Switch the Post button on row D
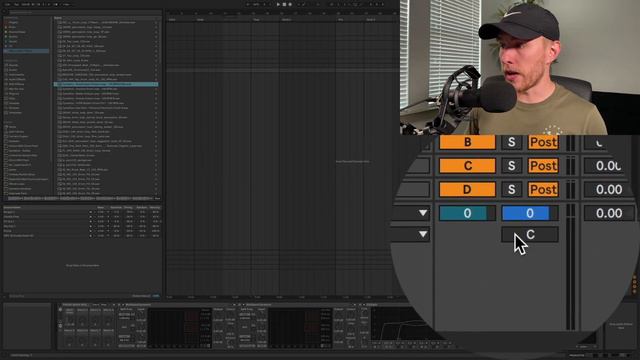Viewport: 640px width, 360px height. (x=543, y=189)
